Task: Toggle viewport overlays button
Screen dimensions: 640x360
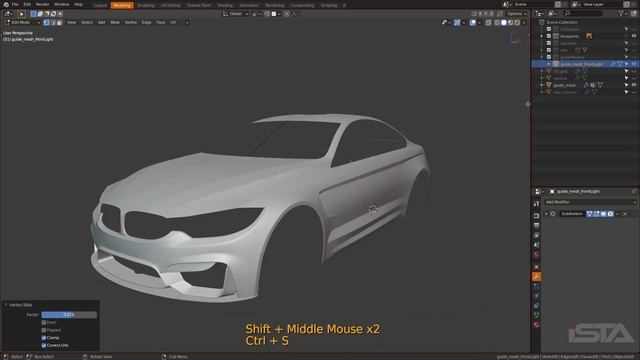Action: click(x=472, y=23)
